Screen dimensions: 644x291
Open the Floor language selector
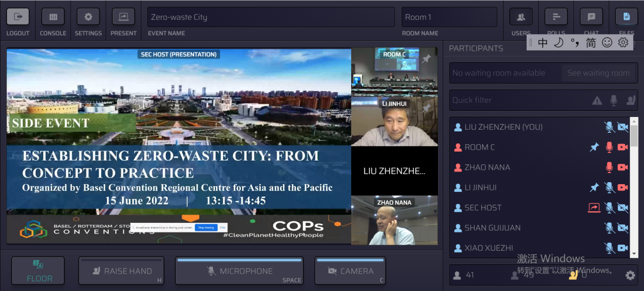pos(38,271)
